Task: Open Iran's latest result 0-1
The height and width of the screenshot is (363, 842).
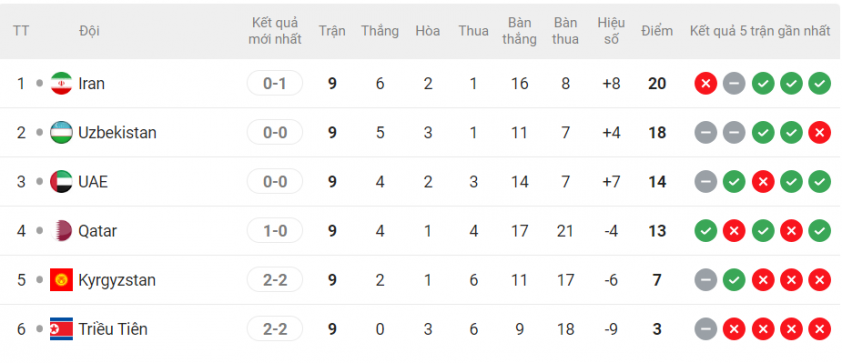Action: coord(275,83)
